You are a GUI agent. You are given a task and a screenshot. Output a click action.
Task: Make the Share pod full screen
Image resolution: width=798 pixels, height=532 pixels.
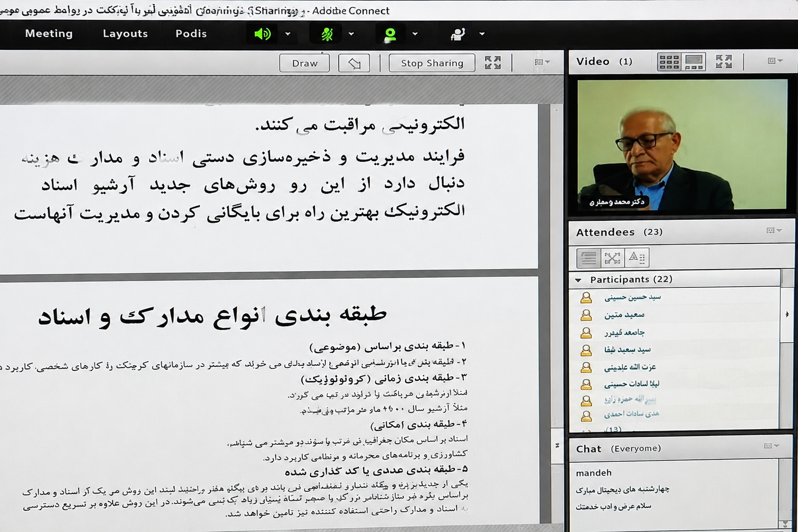click(493, 63)
